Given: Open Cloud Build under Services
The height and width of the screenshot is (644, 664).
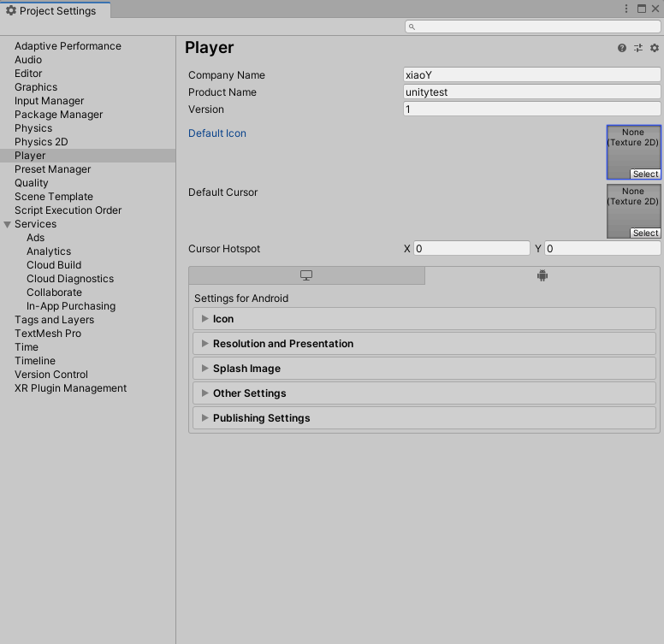Looking at the screenshot, I should (54, 265).
